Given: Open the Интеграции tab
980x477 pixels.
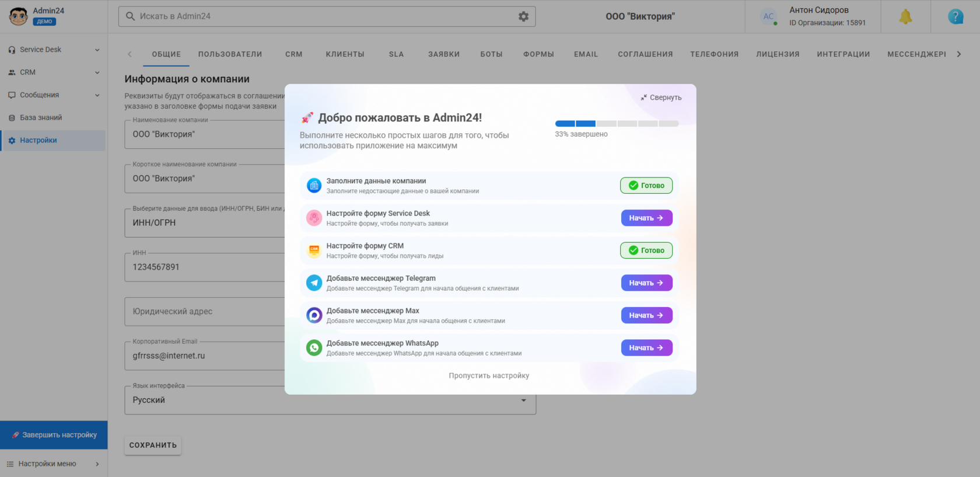Looking at the screenshot, I should click(x=843, y=54).
